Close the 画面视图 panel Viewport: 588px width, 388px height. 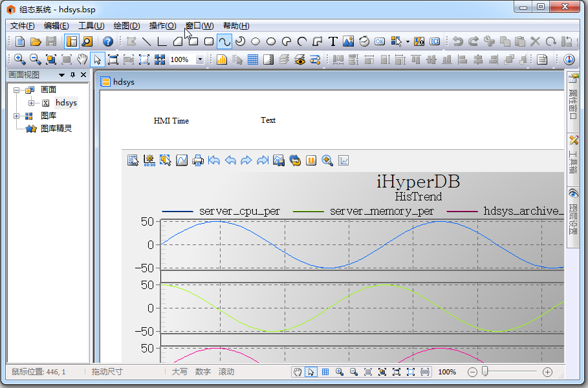(83, 75)
